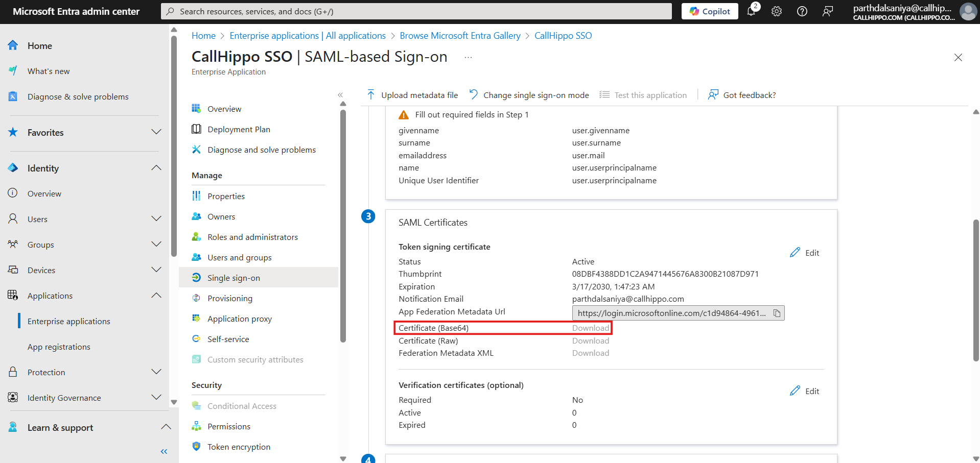Collapse the resource menu with double-chevron
The image size is (980, 463).
(340, 95)
